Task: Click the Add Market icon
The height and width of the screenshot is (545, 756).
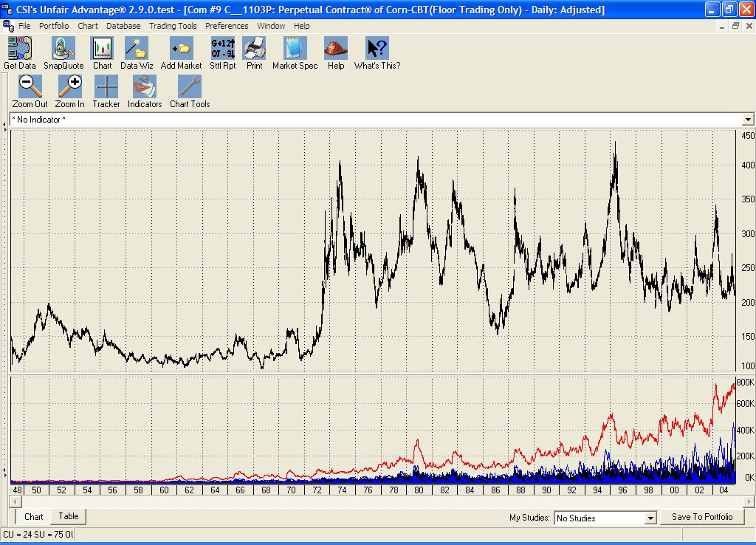Action: pos(182,53)
